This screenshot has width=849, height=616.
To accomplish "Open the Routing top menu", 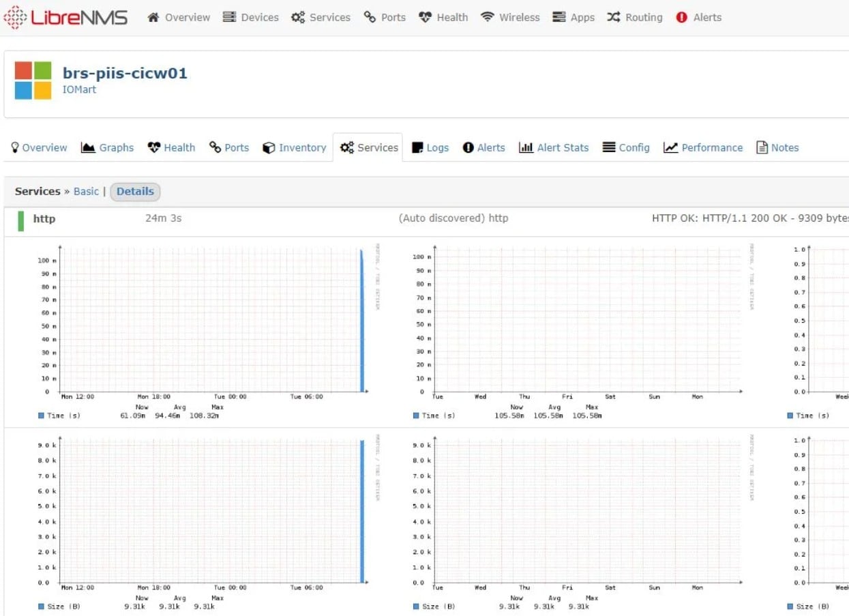I will pyautogui.click(x=635, y=17).
